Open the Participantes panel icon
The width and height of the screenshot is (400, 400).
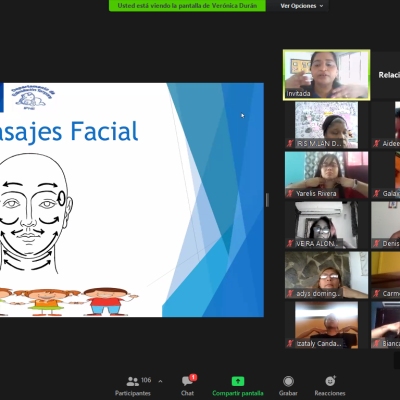132,381
